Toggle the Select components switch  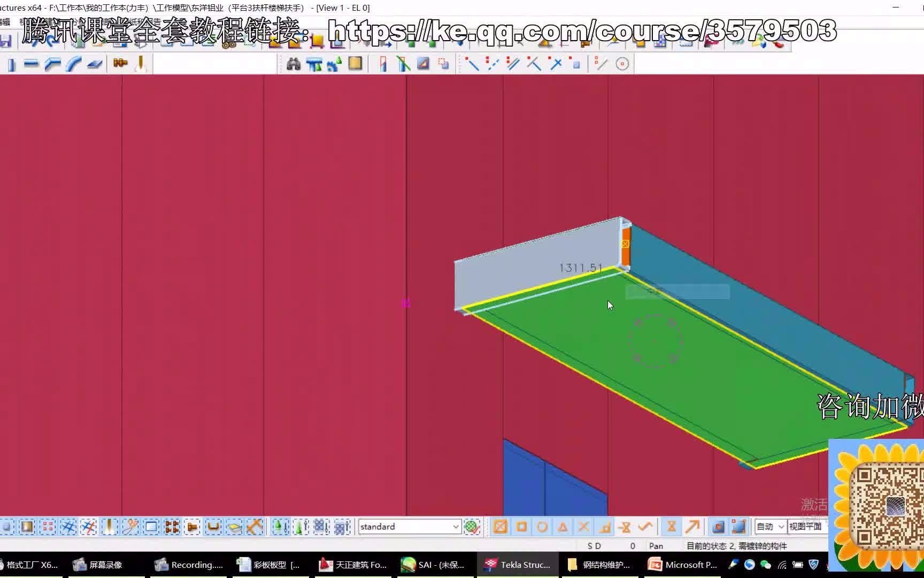tap(279, 527)
